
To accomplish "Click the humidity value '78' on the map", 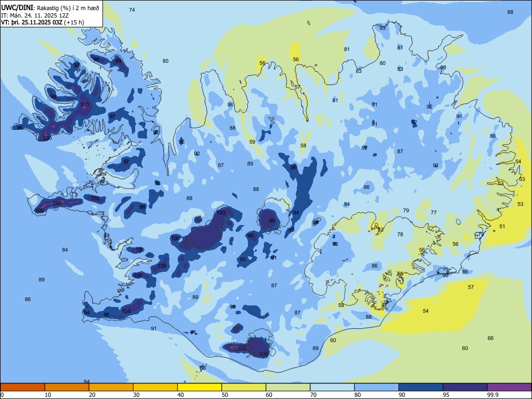I will (400, 235).
